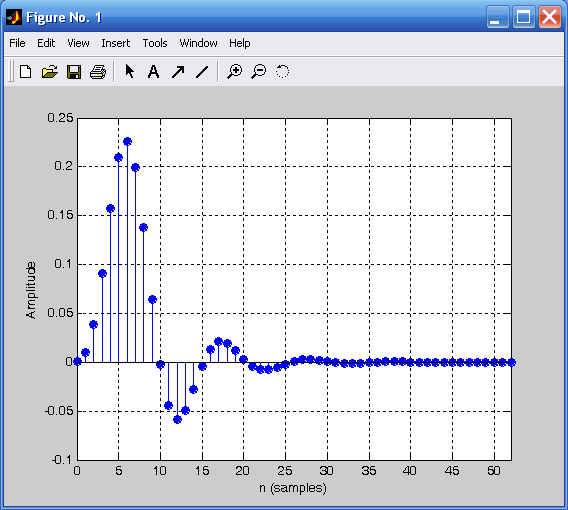Viewport: 568px width, 510px height.
Task: Select the Insert Arrow tool
Action: (x=178, y=72)
